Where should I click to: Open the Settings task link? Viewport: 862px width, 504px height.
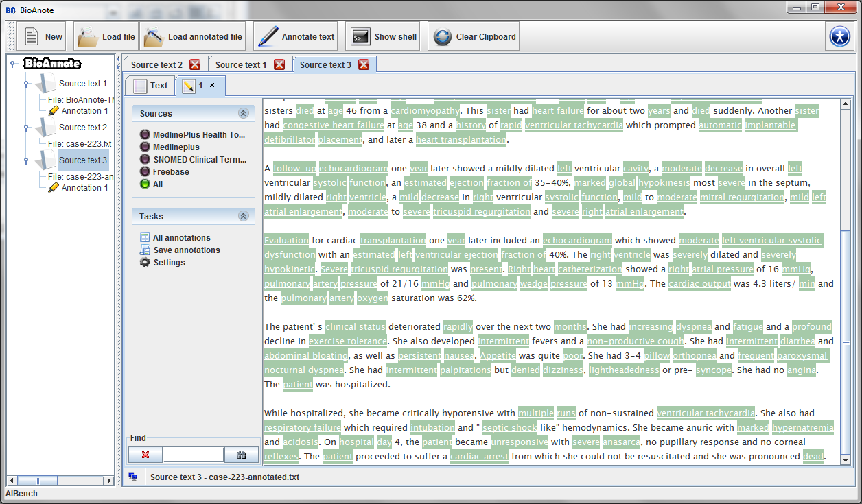click(x=169, y=263)
